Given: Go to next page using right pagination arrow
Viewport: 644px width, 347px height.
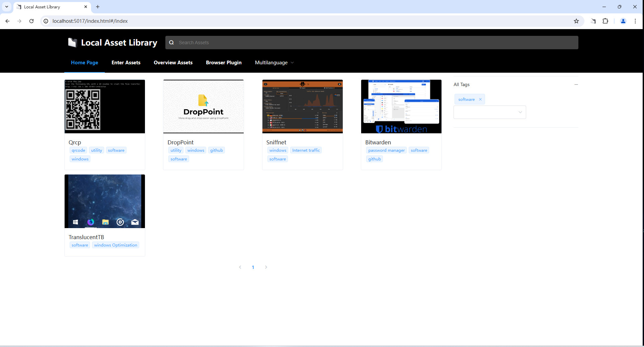Looking at the screenshot, I should [x=266, y=267].
